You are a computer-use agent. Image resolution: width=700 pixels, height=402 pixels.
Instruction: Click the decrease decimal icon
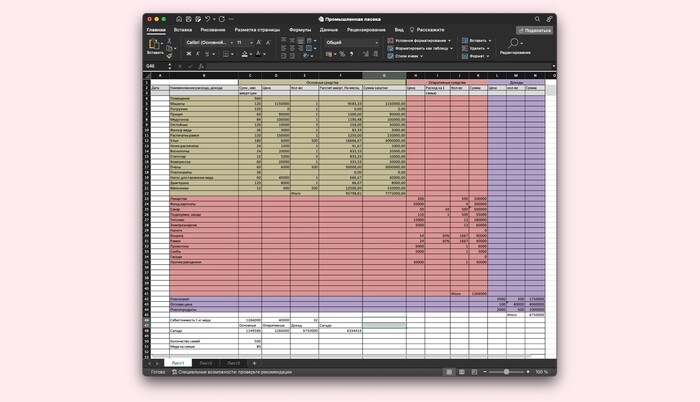coord(375,54)
